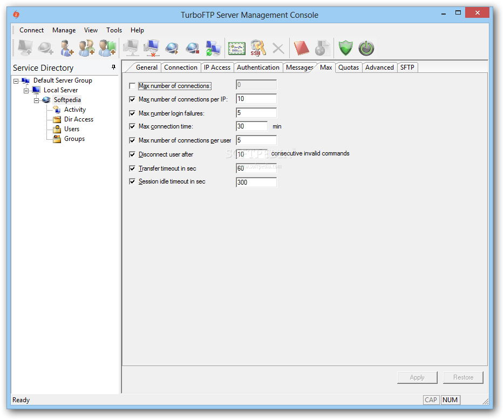Select Users in the Service Directory tree
The image size is (504, 420).
click(72, 129)
